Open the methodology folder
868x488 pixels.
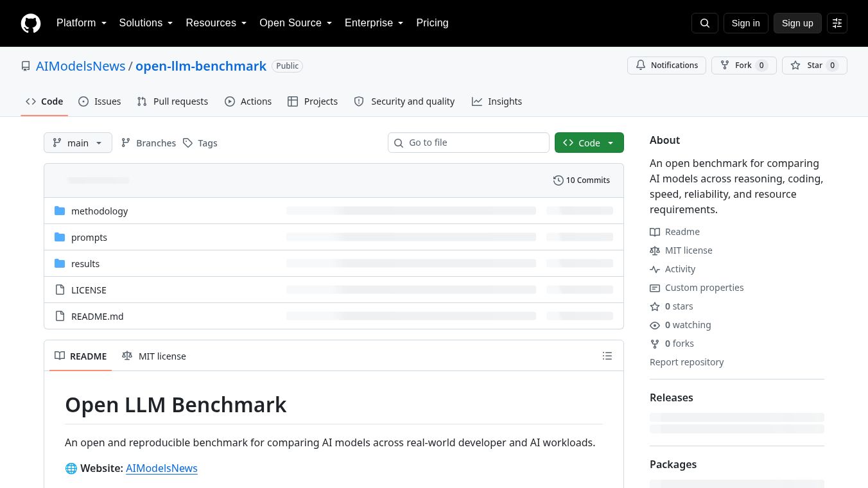(100, 211)
